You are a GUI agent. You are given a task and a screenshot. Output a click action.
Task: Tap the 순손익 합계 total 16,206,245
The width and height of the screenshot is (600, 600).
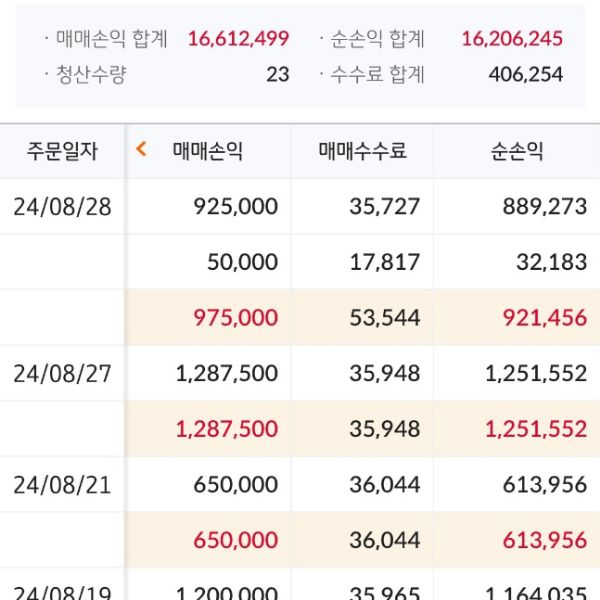[x=512, y=39]
